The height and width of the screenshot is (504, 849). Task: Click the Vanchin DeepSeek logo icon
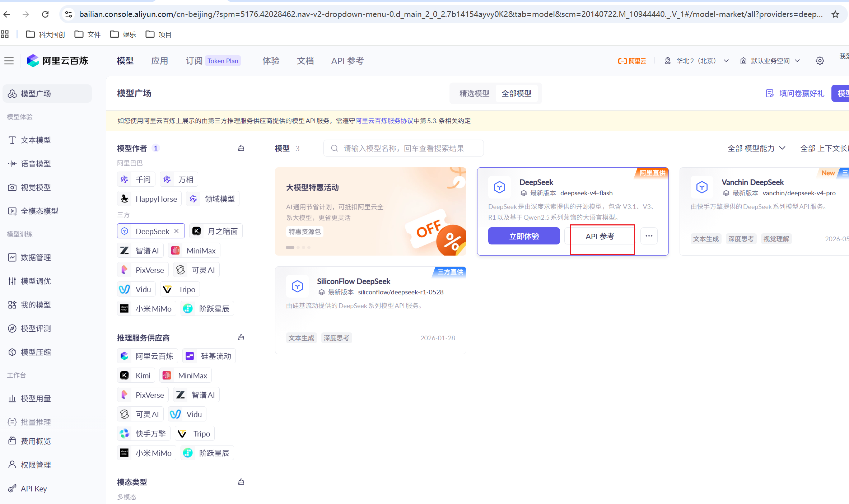(702, 187)
